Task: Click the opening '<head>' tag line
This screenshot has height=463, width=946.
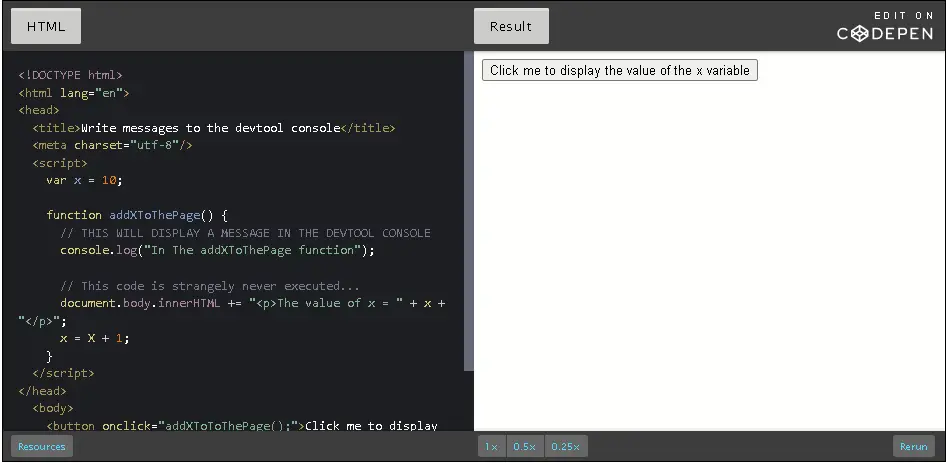Action: click(39, 110)
